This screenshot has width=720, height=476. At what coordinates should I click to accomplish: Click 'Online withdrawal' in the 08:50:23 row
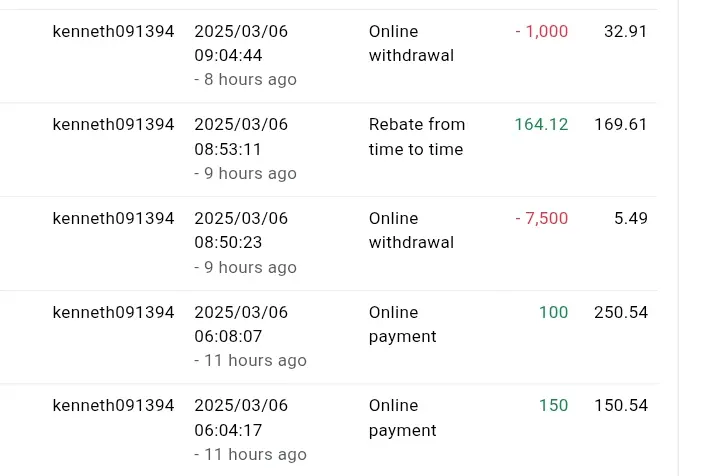[411, 230]
